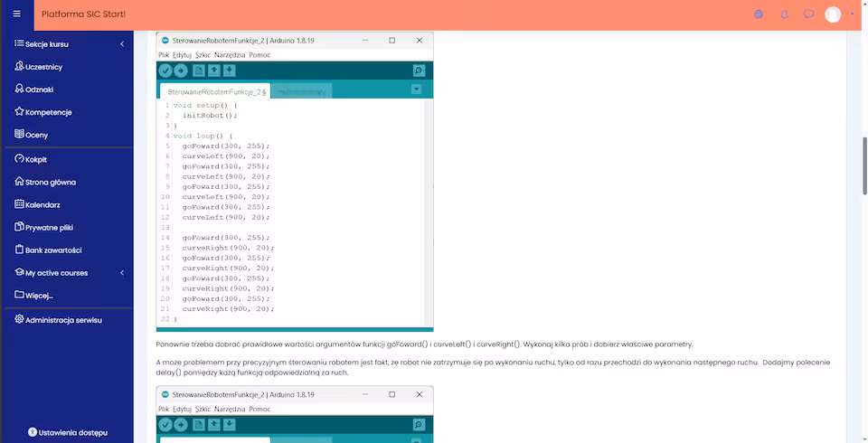Go to Oceny in the sidebar
The height and width of the screenshot is (443, 868).
point(36,135)
